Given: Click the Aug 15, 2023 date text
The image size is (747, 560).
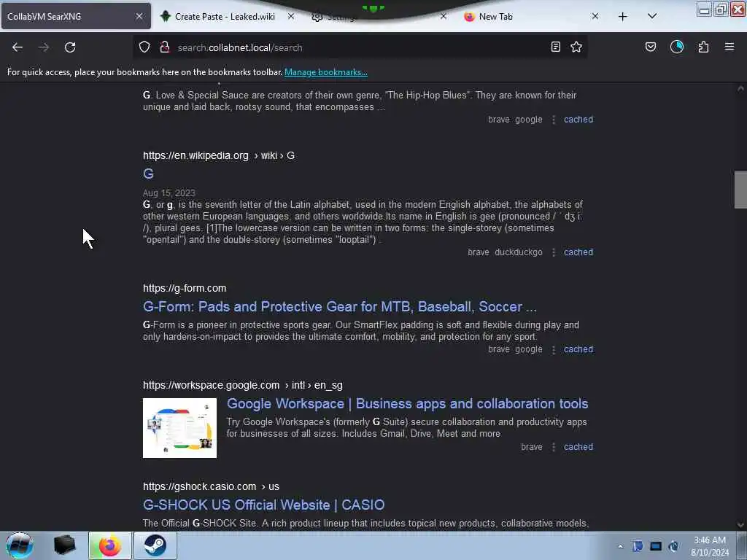Looking at the screenshot, I should tap(169, 192).
